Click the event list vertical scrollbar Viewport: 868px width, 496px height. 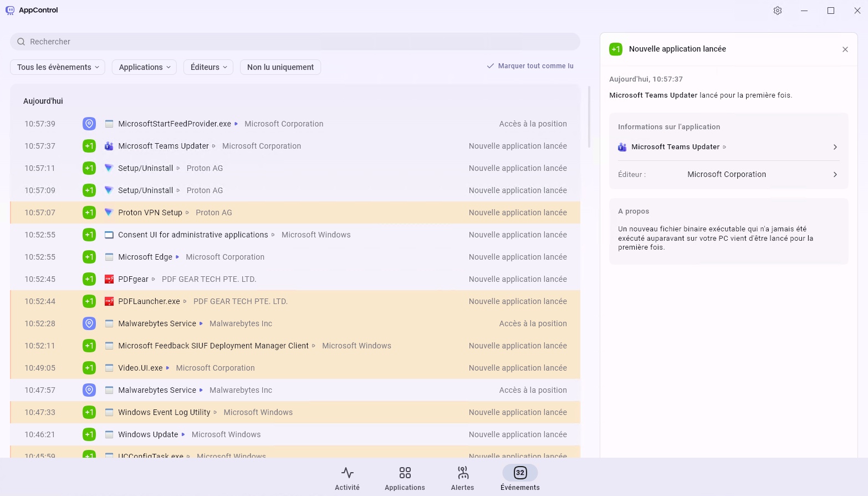coord(589,117)
